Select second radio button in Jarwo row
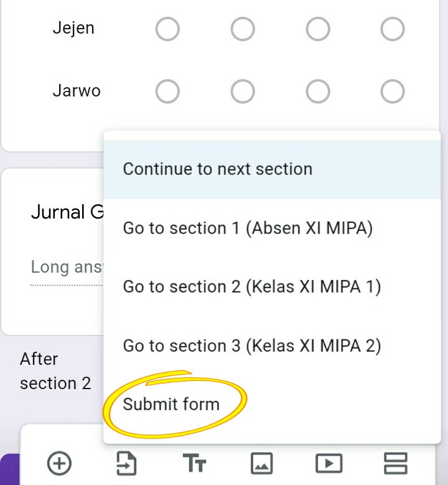The width and height of the screenshot is (448, 485). click(x=243, y=92)
